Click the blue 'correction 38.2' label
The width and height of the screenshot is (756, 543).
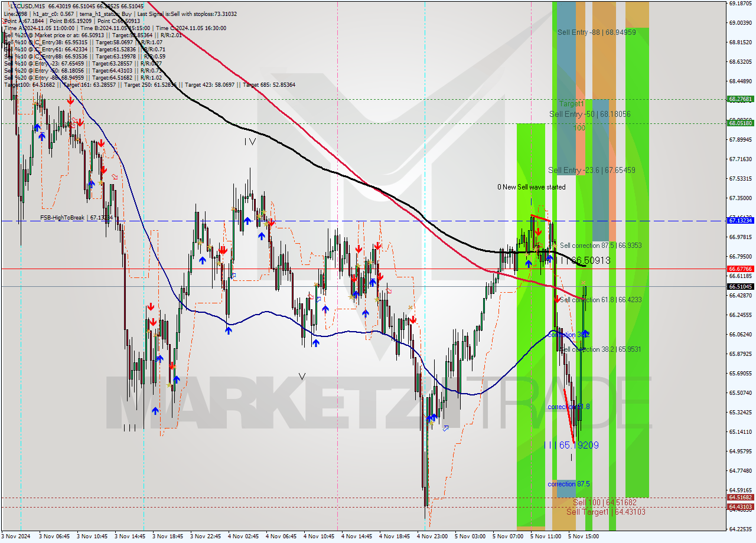569,335
